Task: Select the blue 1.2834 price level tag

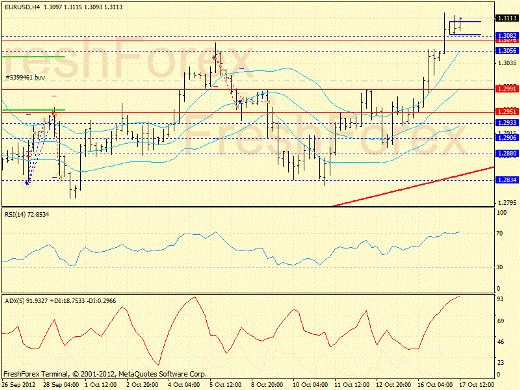Action: (x=507, y=180)
